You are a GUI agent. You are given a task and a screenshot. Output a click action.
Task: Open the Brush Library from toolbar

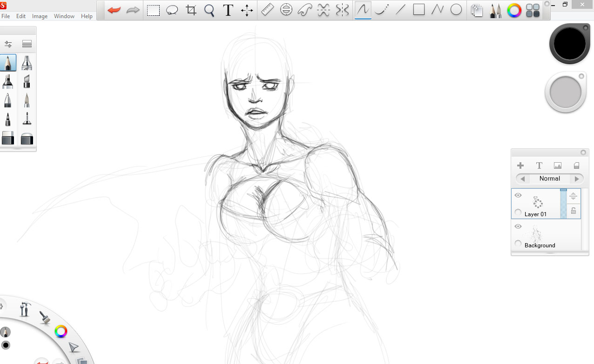coord(495,10)
